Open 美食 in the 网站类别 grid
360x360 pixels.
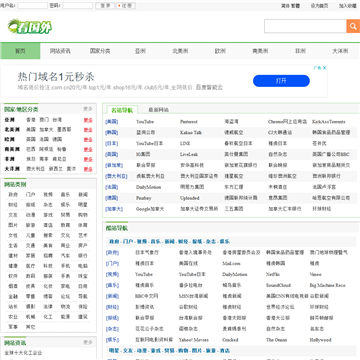click(48, 246)
